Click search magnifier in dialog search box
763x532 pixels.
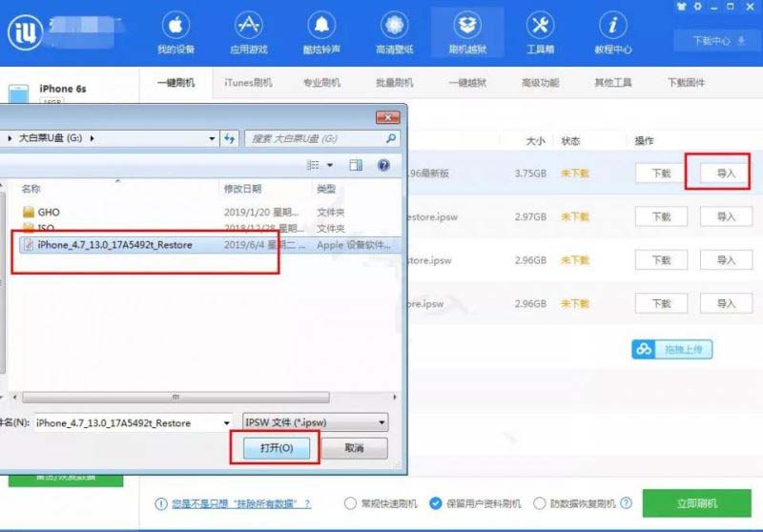click(391, 138)
